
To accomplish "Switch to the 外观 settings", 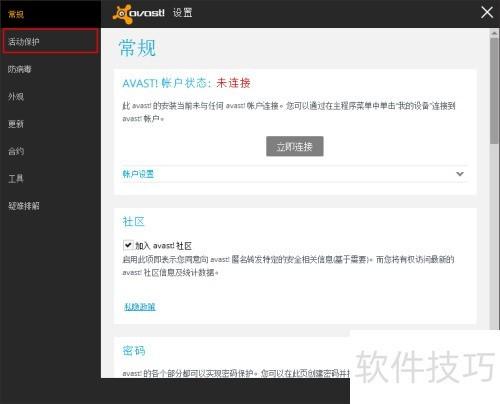I will tap(16, 96).
